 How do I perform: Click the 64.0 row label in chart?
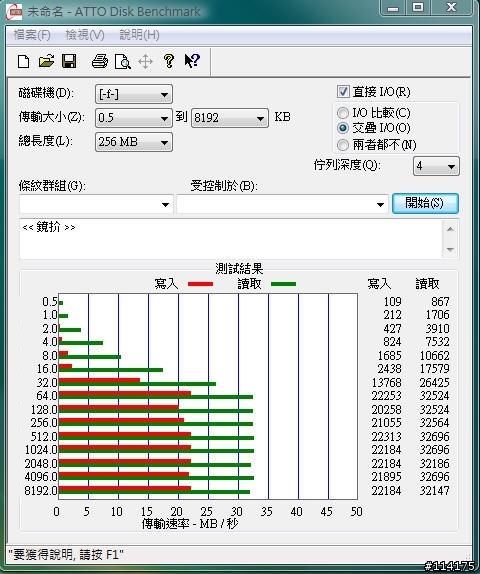[47, 396]
